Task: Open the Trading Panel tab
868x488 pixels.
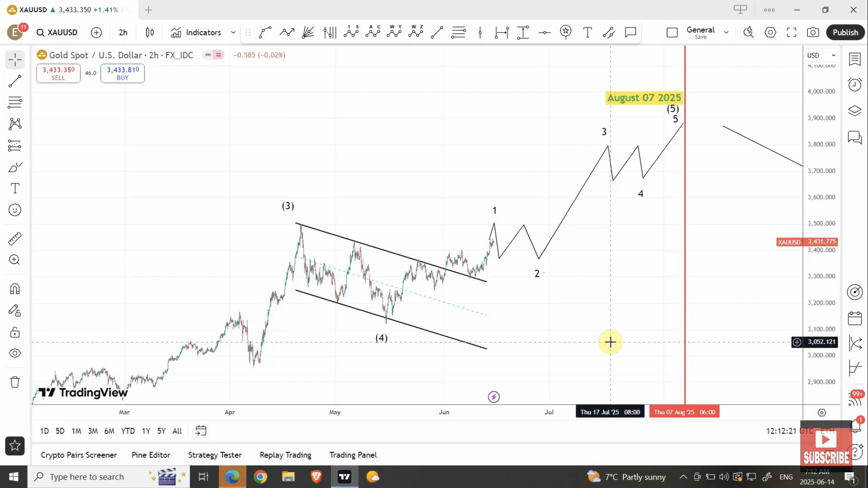Action: 353,455
